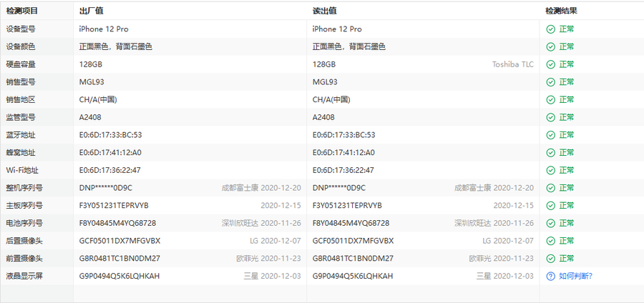This screenshot has width=644, height=303.
Task: Click factory LCD serial G9P0494Q5K6LQHKAH
Action: click(119, 276)
